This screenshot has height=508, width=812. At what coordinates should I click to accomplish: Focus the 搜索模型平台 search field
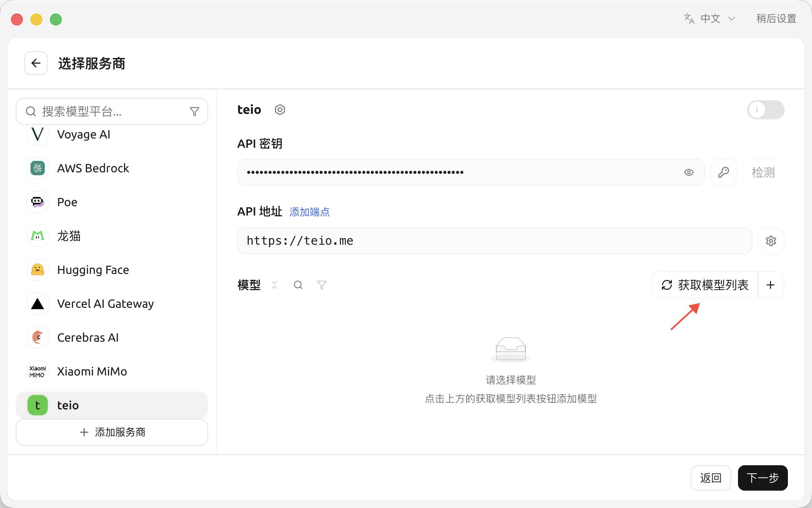pyautogui.click(x=112, y=111)
